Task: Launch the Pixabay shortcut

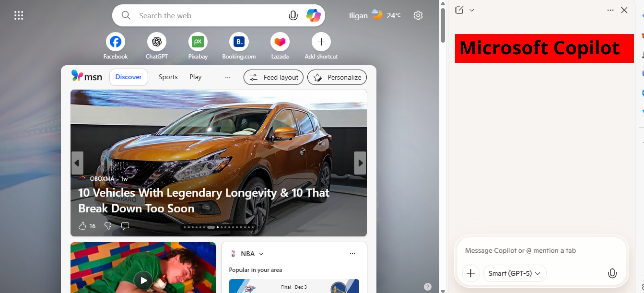Action: pyautogui.click(x=198, y=42)
